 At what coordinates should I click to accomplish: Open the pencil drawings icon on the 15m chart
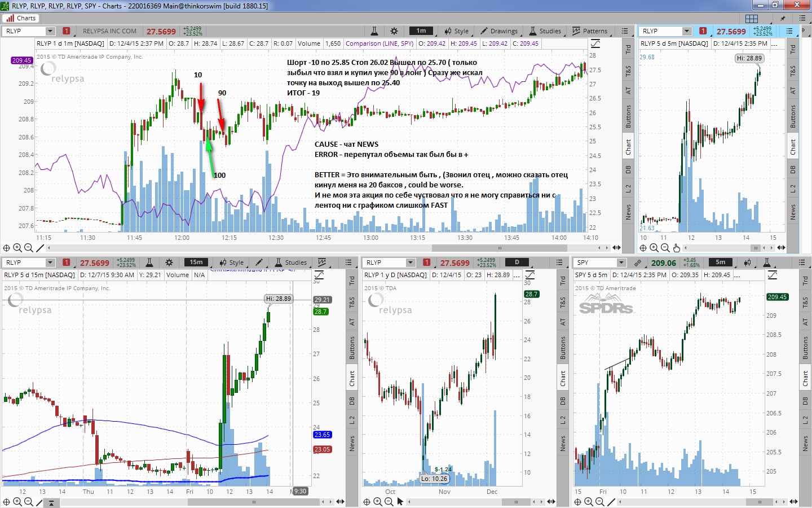click(x=259, y=262)
